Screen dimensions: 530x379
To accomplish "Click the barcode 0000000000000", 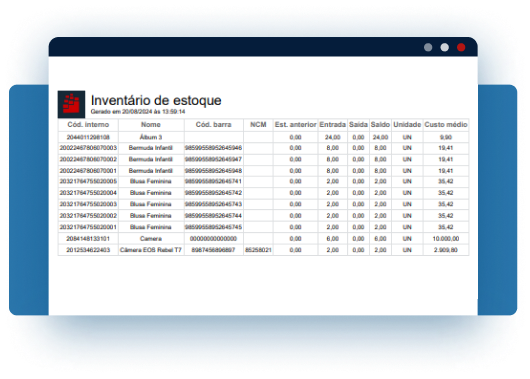I will [214, 239].
